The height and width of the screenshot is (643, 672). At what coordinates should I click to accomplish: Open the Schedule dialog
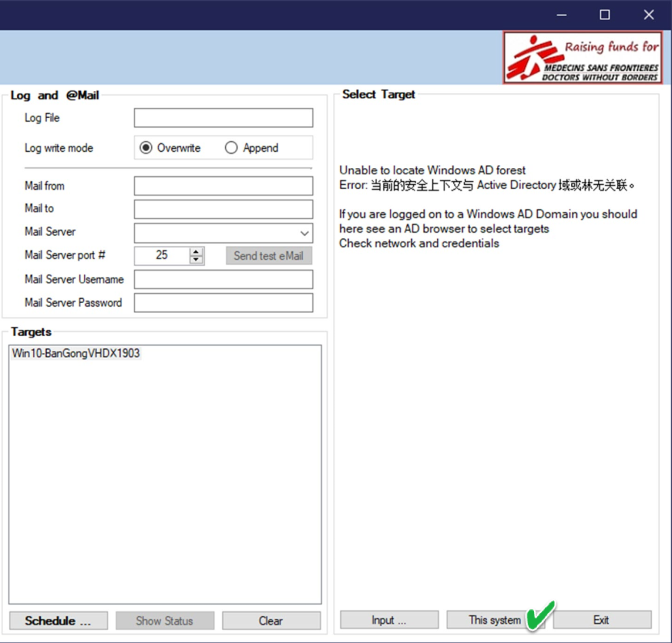coord(58,621)
